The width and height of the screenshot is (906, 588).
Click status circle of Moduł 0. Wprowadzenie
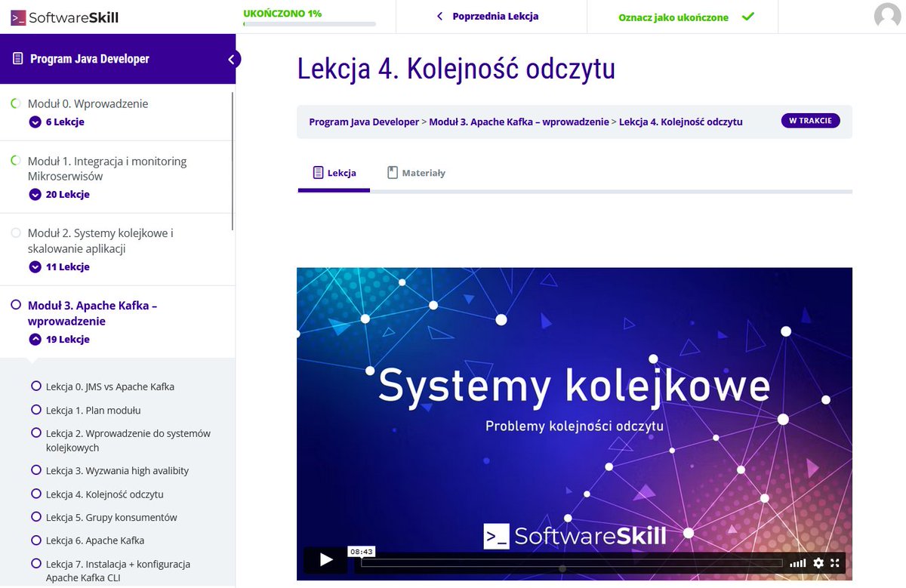click(x=16, y=103)
